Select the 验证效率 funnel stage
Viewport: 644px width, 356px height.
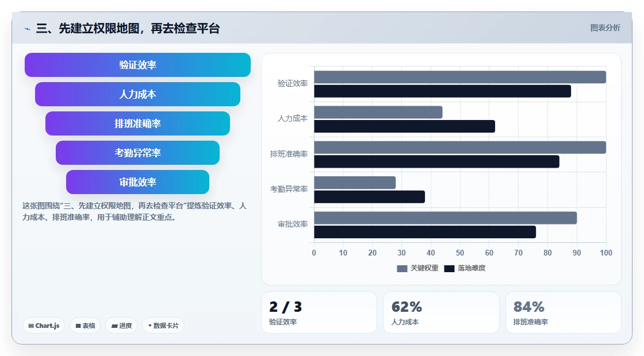pyautogui.click(x=137, y=65)
